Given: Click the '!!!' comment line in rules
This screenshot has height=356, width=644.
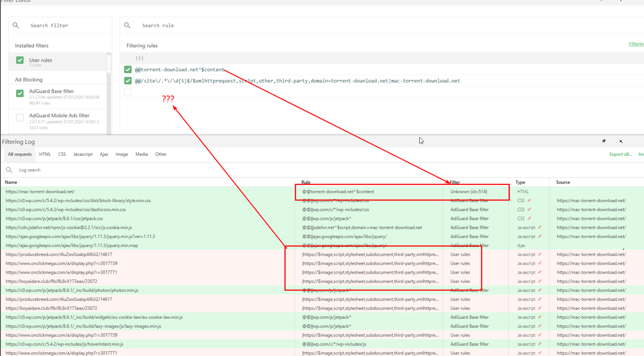Looking at the screenshot, I should coord(139,58).
